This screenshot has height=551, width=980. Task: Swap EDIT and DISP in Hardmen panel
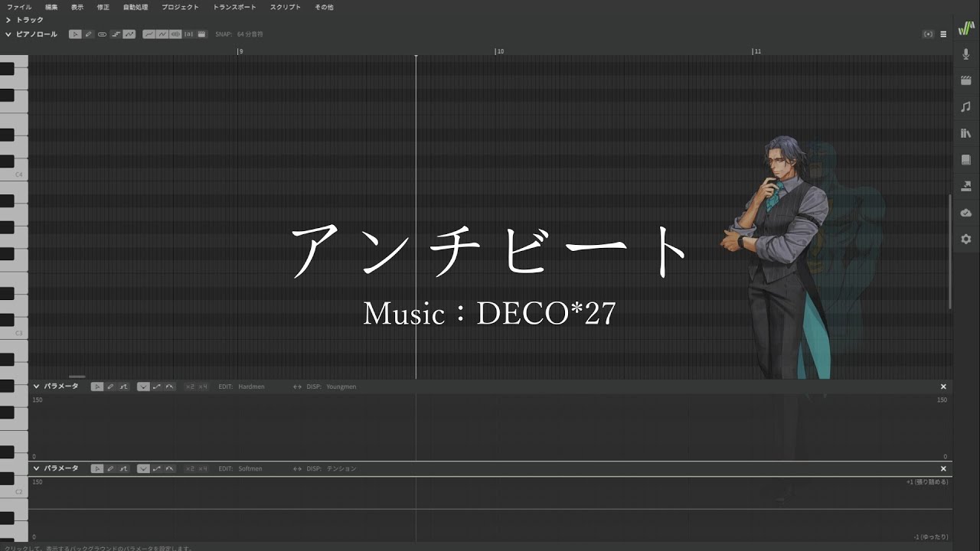(x=298, y=386)
